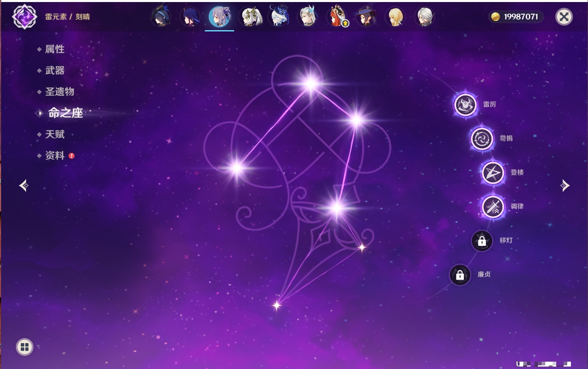Screen dimensions: 588x369
Task: Switch to the blonde Traveler portrait
Action: coord(395,17)
